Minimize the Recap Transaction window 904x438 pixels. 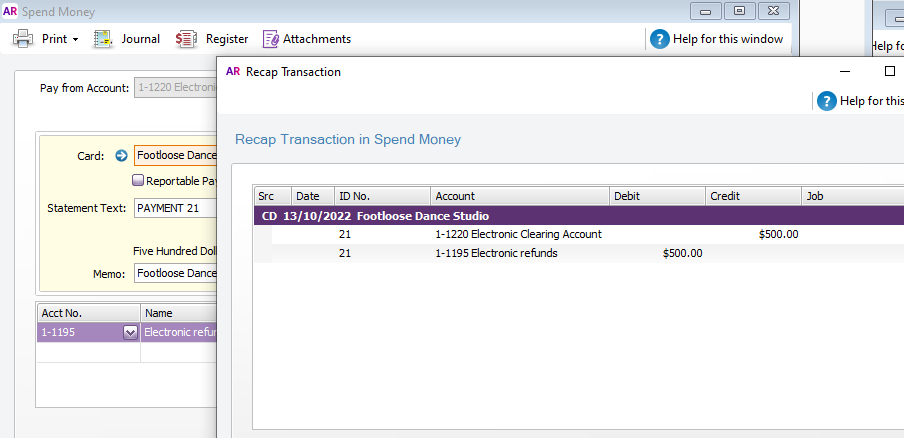[x=845, y=72]
